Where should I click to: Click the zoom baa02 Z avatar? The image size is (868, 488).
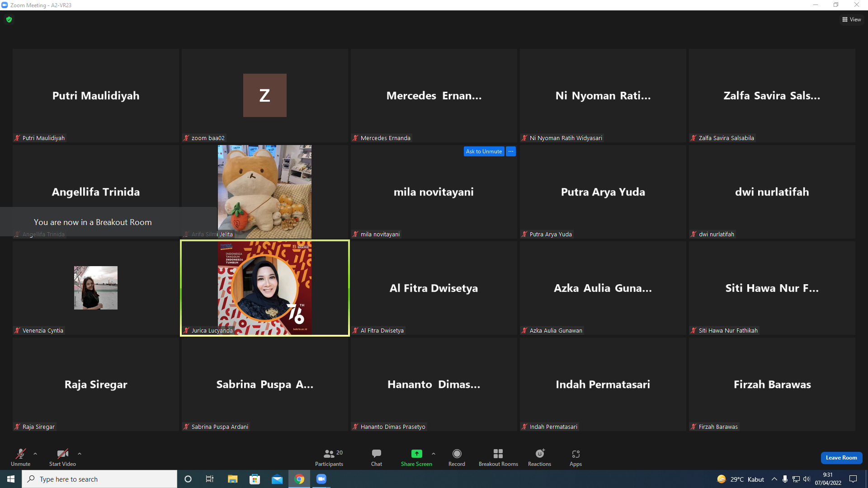pos(265,95)
